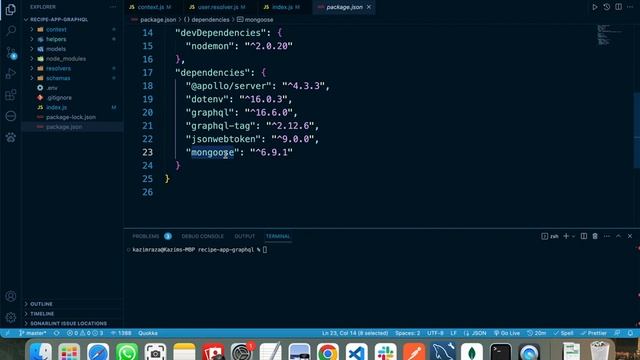Open the Explorer view in activity bar
The width and height of the screenshot is (640, 360).
[x=11, y=9]
